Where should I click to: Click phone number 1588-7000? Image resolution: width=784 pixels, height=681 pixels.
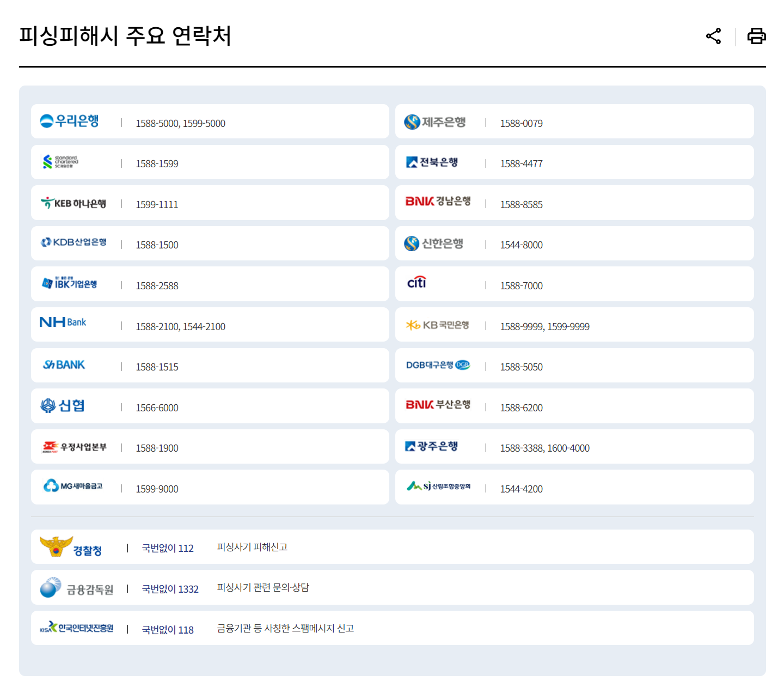point(521,286)
